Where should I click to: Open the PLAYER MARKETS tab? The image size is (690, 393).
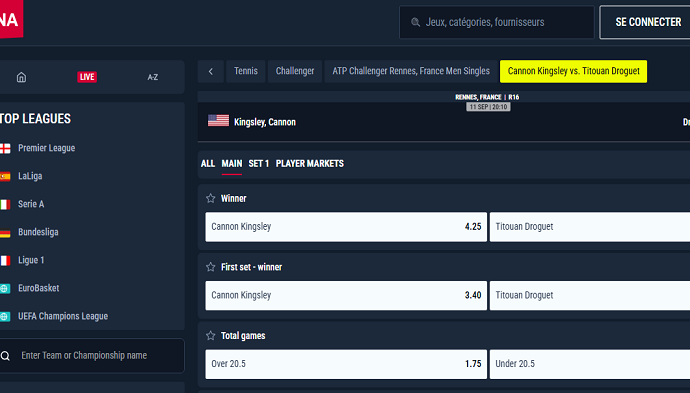pos(310,164)
